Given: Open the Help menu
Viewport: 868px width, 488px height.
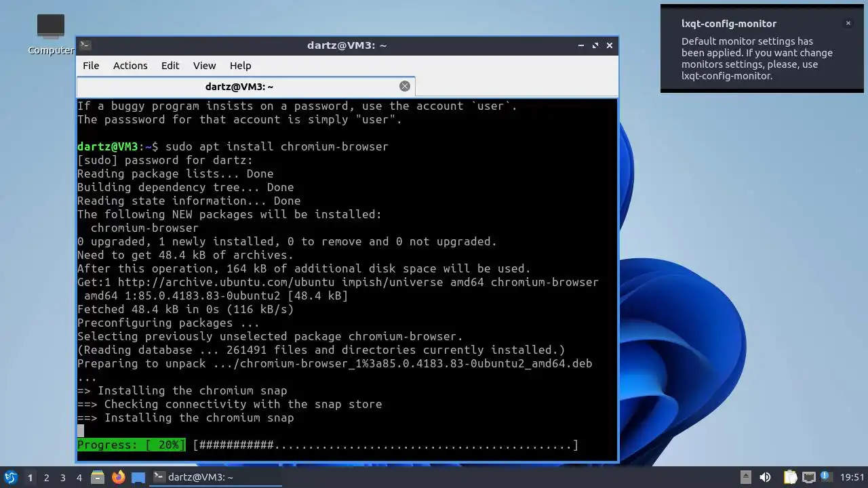Looking at the screenshot, I should point(241,66).
